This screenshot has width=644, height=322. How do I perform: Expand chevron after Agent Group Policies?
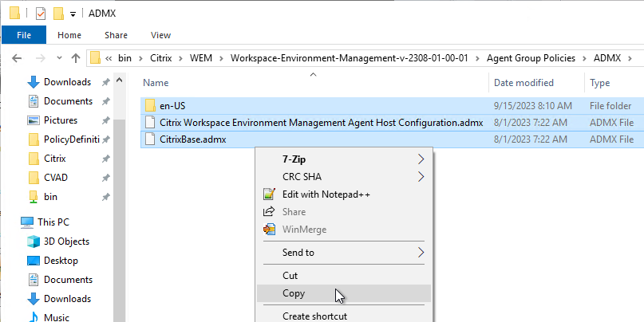pyautogui.click(x=584, y=58)
